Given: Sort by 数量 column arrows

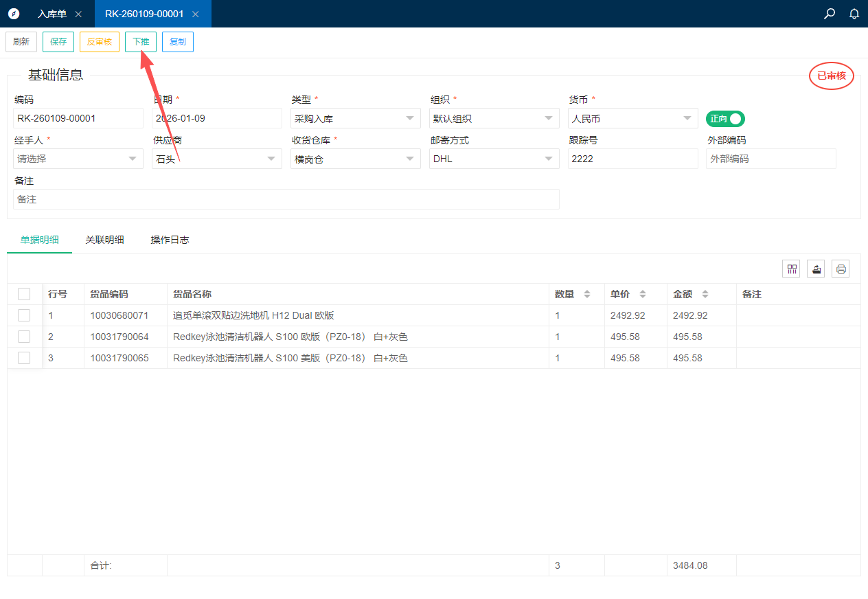Looking at the screenshot, I should 586,294.
